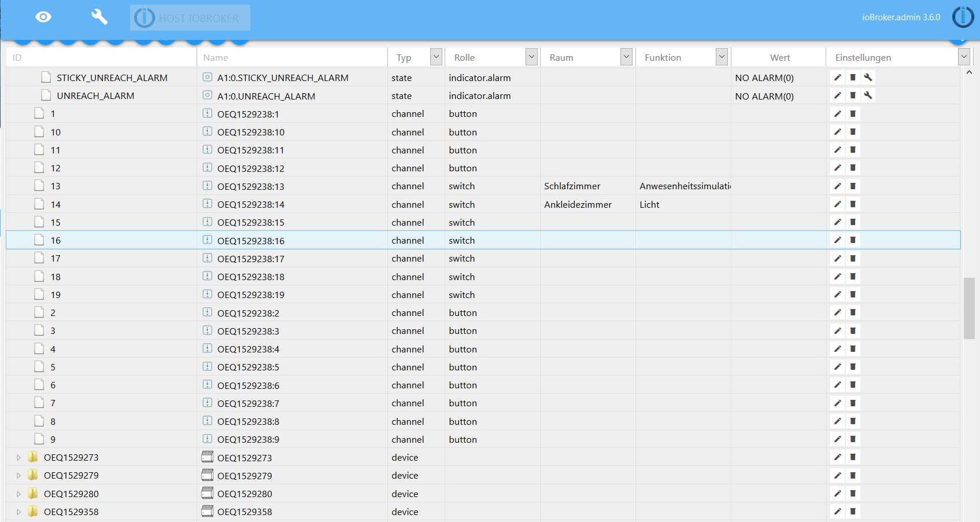Select the HOST IOBROKER button
Screen dimensions: 980x522
(190, 18)
